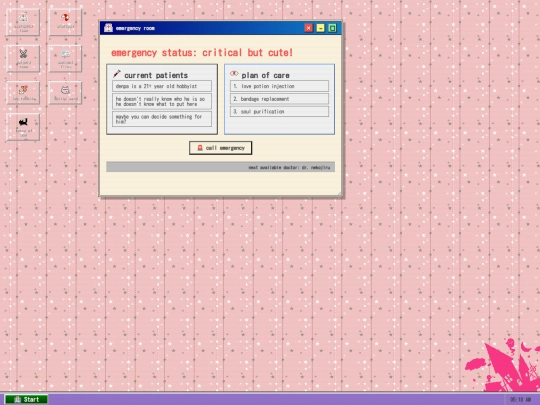This screenshot has height=405, width=540.
Task: Open the emergency room desktop icon
Action: click(x=23, y=22)
